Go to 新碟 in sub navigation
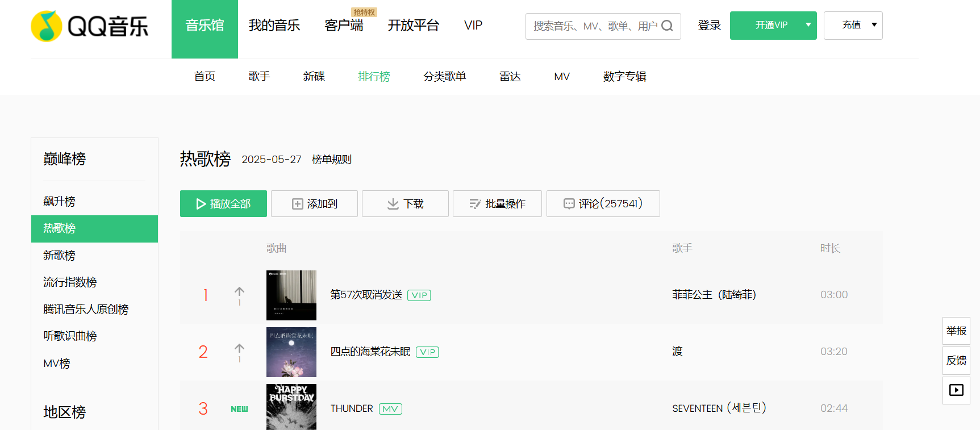 click(314, 77)
